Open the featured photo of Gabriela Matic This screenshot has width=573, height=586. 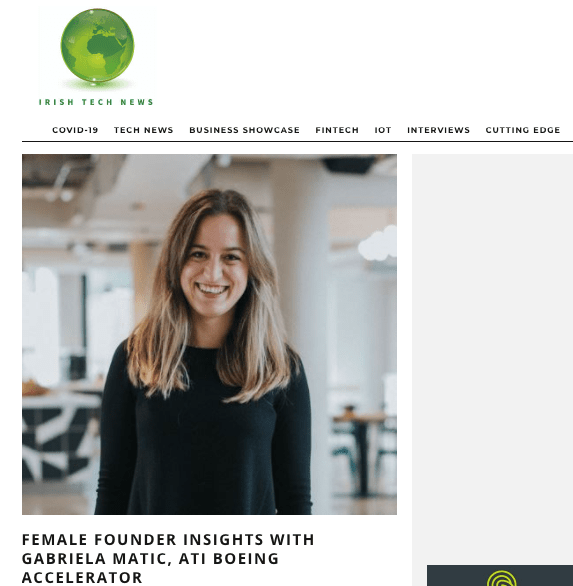[x=209, y=334]
